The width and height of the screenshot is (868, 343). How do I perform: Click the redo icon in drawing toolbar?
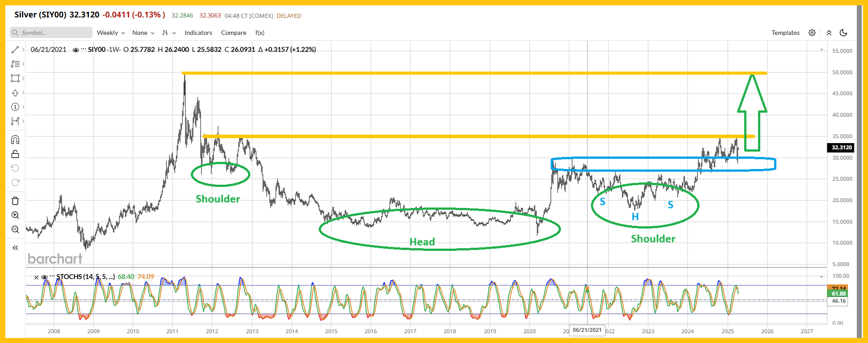tap(15, 182)
